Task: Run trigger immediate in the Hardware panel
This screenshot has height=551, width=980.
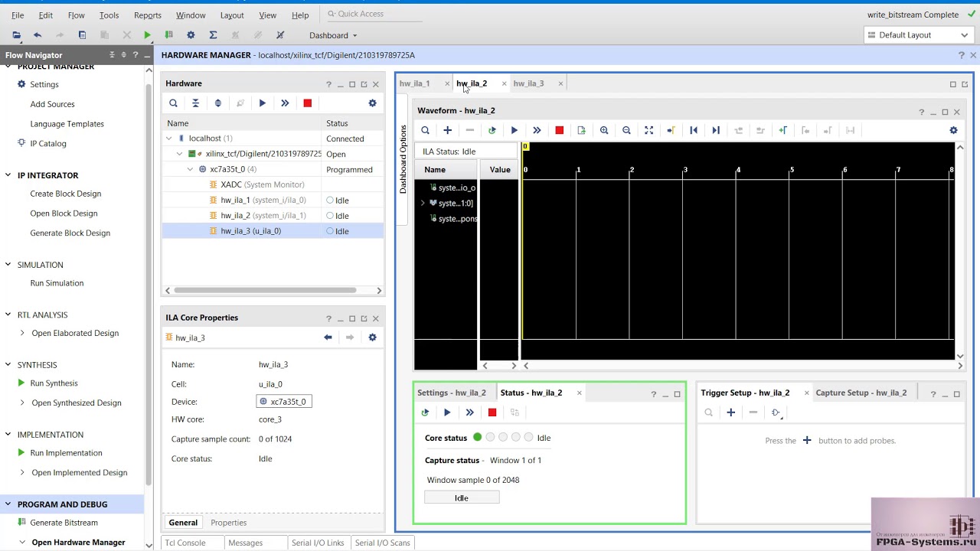Action: tap(285, 103)
